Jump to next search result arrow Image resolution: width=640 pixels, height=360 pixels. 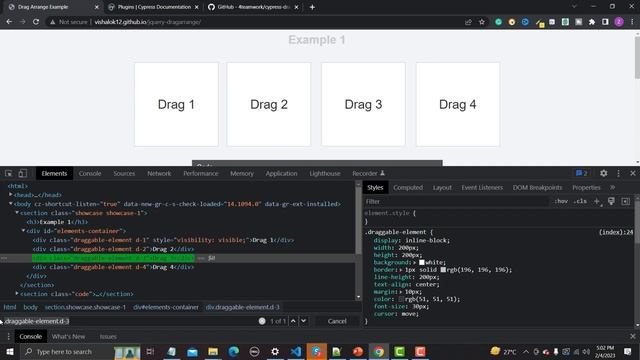[x=304, y=321]
